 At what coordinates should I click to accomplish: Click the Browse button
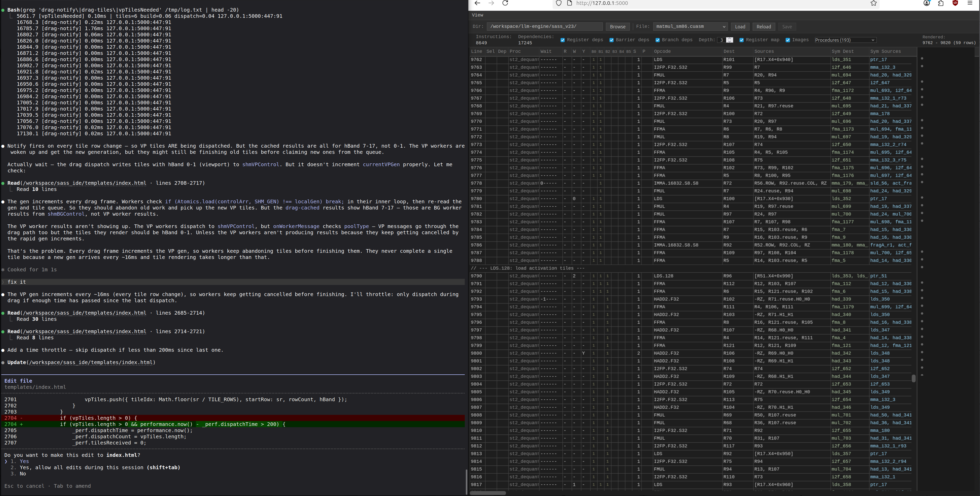[617, 27]
